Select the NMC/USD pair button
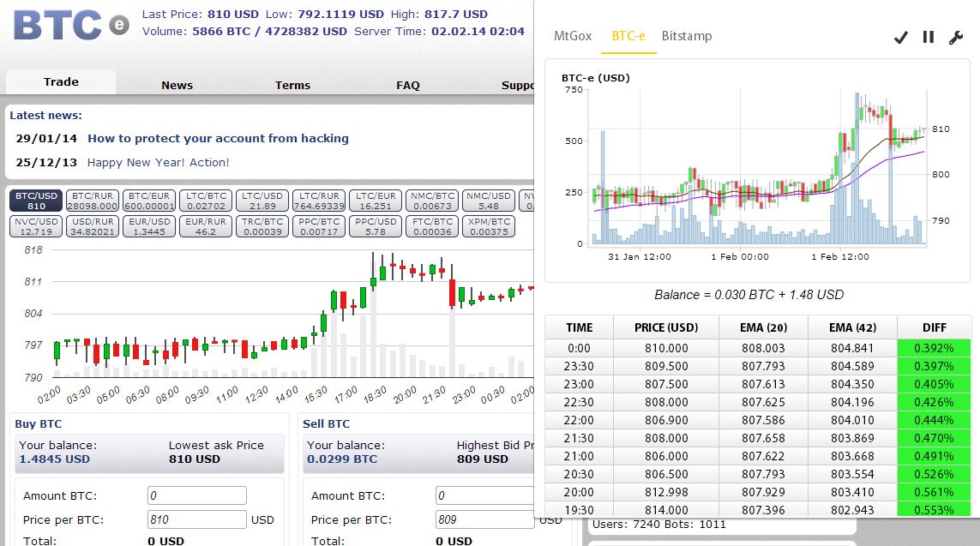This screenshot has height=546, width=980. coord(489,201)
